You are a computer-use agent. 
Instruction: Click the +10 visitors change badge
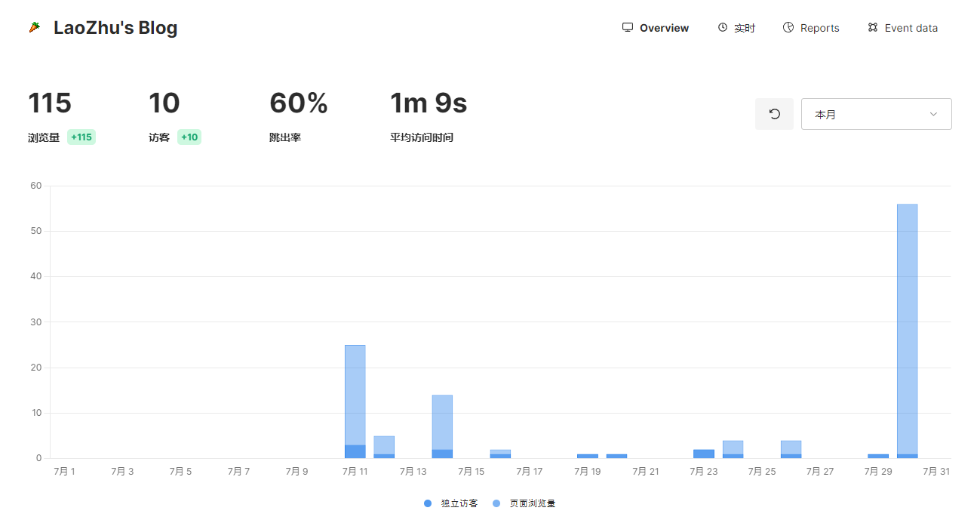click(x=189, y=137)
